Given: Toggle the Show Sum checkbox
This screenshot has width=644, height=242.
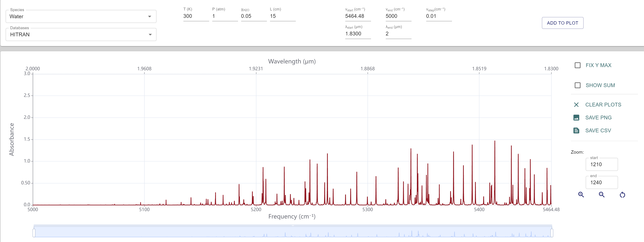Looking at the screenshot, I should pos(577,85).
